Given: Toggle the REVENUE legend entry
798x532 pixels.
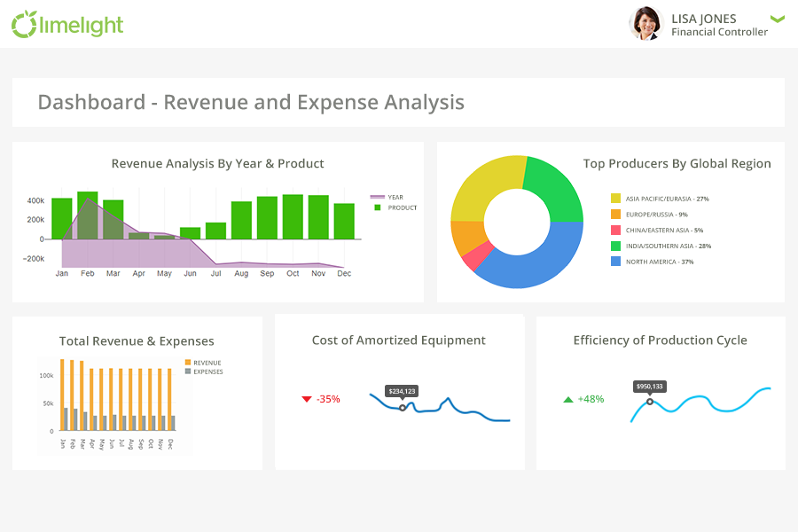Looking at the screenshot, I should coord(188,363).
